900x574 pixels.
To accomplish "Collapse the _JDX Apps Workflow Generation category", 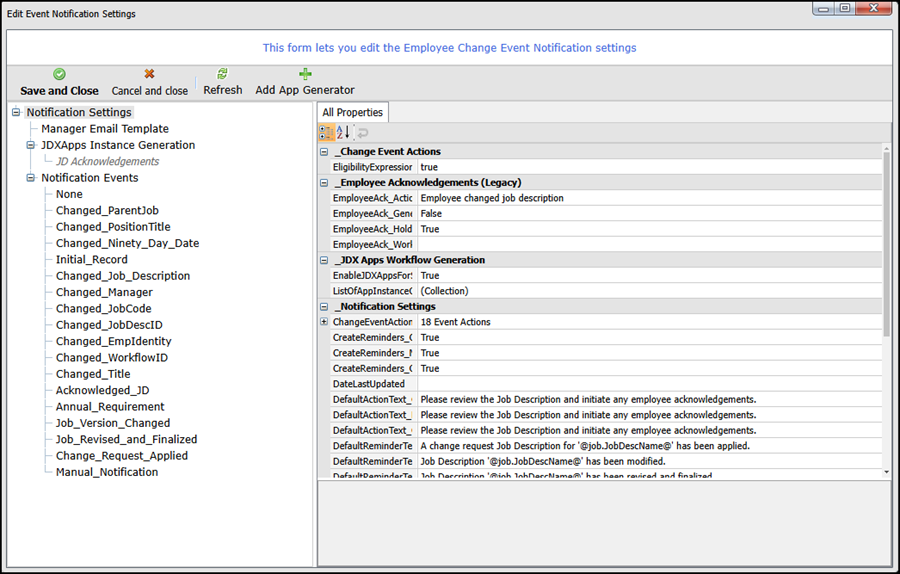I will point(324,260).
